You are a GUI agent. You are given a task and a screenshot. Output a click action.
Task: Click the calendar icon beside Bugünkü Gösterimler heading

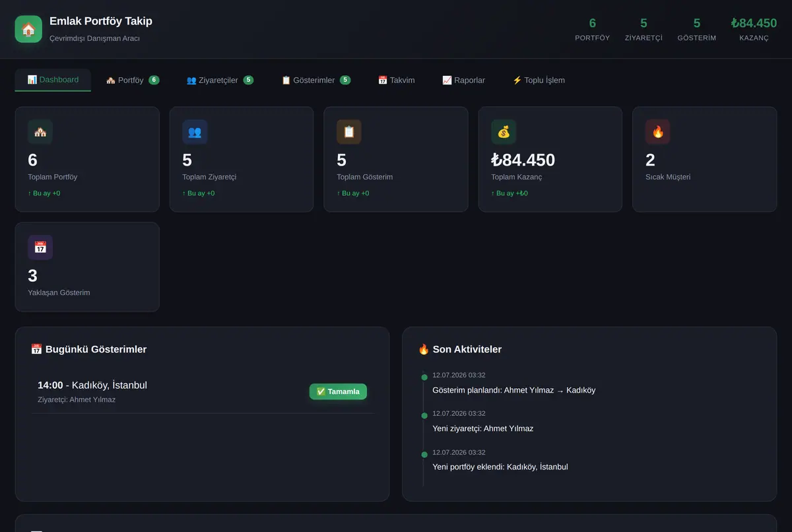coord(36,349)
